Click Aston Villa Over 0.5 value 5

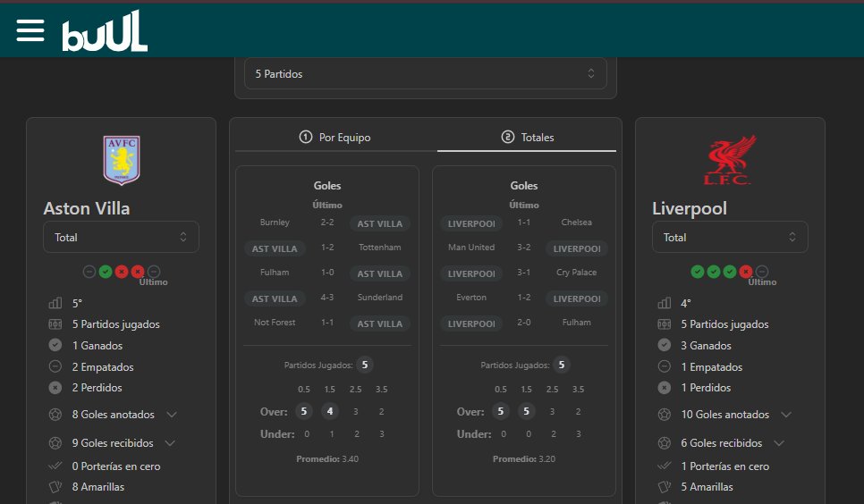(303, 411)
